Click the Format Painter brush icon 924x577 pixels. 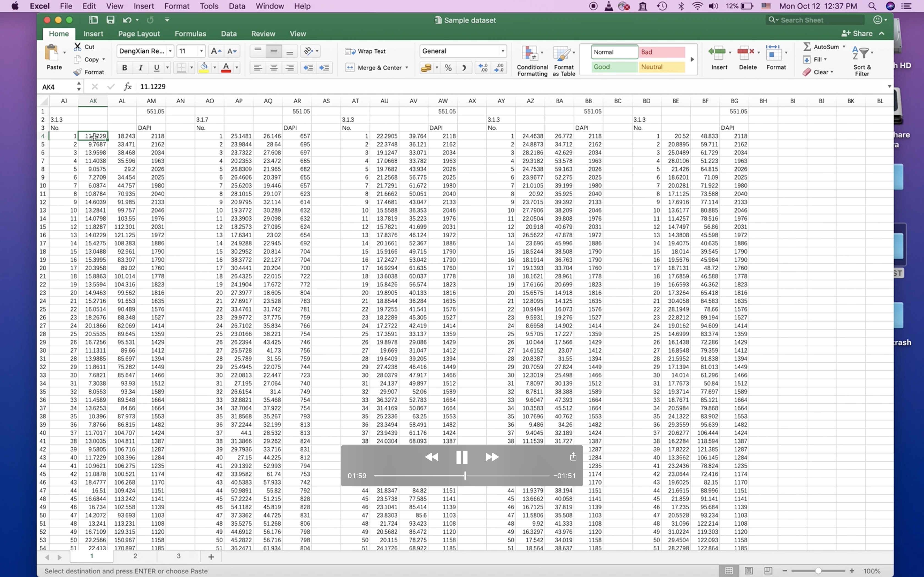click(x=78, y=72)
